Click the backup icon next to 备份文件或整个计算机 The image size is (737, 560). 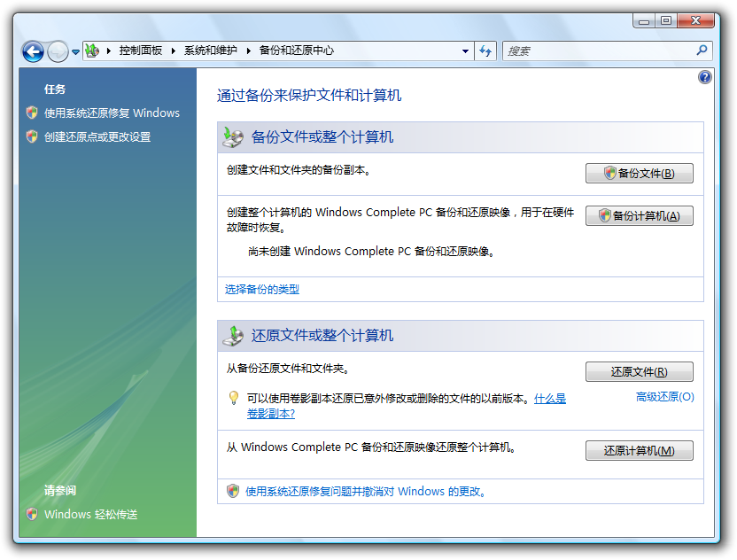233,136
